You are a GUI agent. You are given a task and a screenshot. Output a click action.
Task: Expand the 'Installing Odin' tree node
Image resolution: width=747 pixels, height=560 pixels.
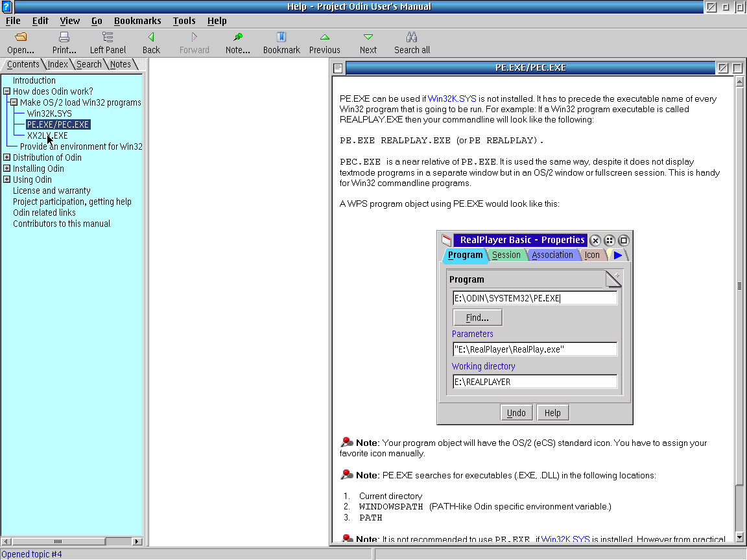[6, 169]
